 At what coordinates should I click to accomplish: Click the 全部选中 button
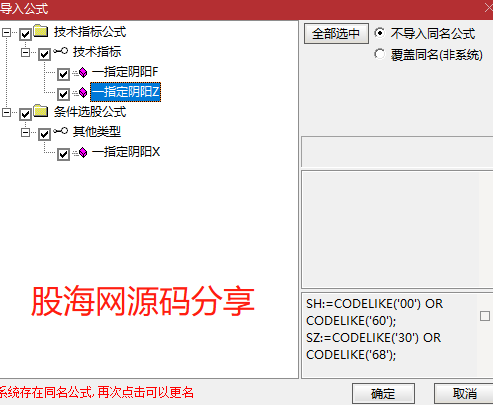[336, 33]
